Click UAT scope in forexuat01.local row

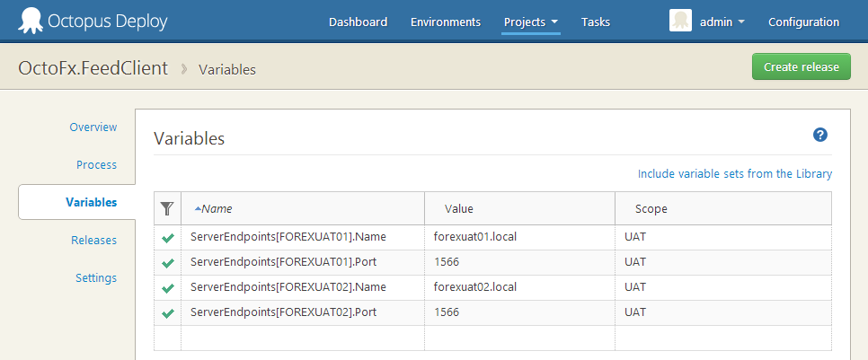point(723,237)
